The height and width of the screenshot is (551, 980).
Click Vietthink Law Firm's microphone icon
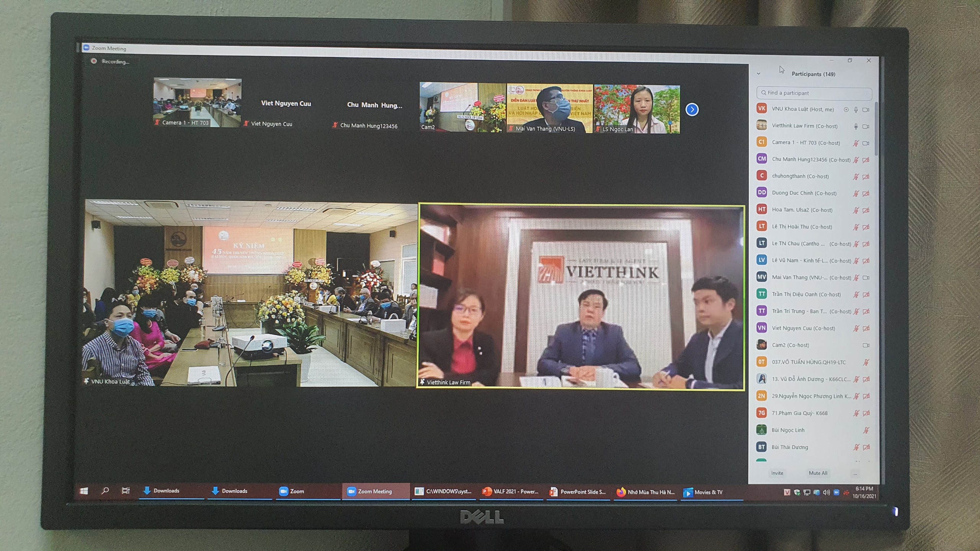[x=856, y=126]
